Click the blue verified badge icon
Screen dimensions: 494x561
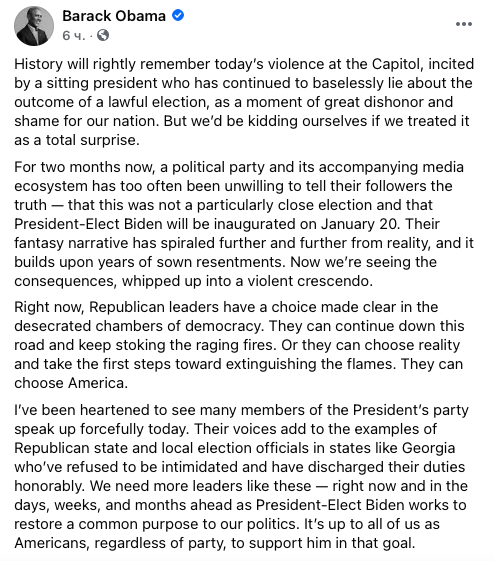click(x=178, y=15)
